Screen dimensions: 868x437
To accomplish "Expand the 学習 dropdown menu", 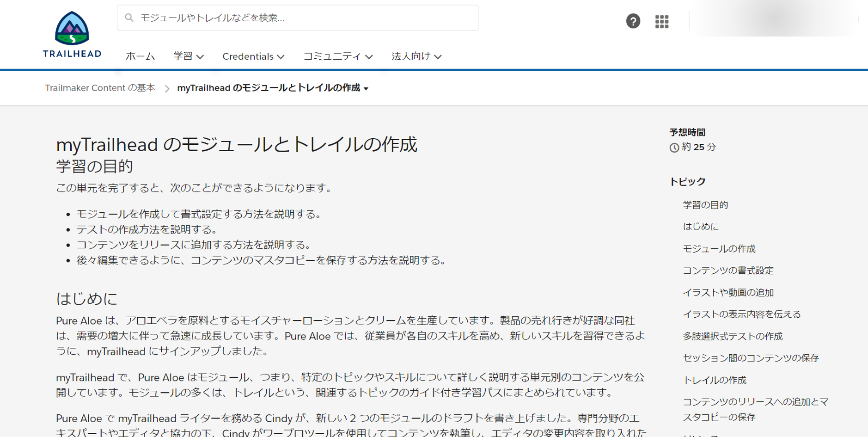I will click(188, 56).
